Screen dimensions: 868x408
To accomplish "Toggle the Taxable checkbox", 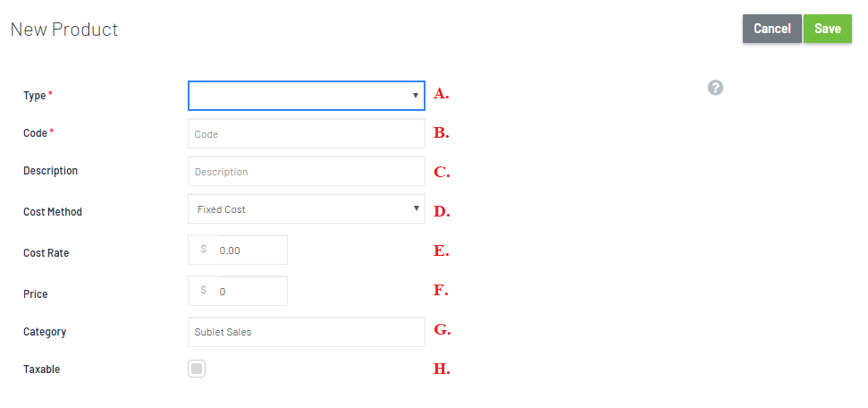I will click(197, 369).
